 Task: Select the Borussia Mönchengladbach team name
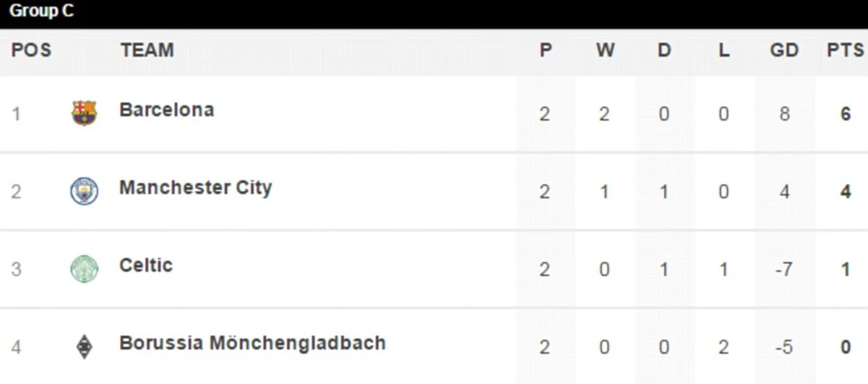click(252, 343)
